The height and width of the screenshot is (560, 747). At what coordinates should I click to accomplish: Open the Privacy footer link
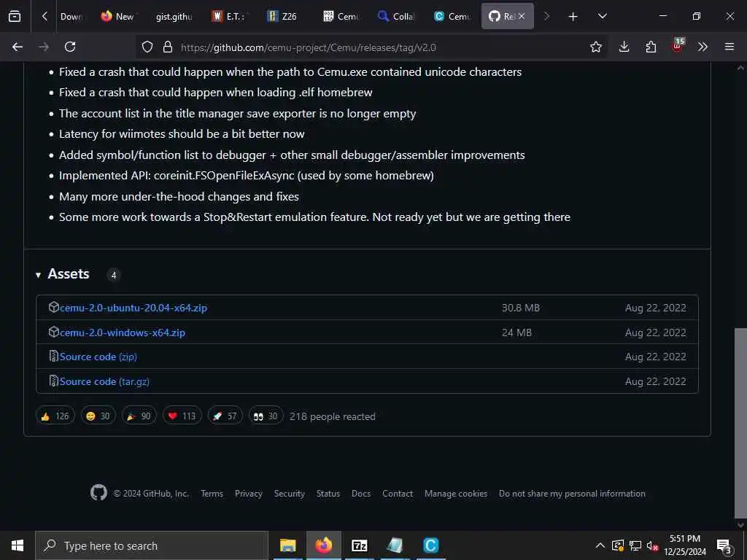[x=249, y=494]
